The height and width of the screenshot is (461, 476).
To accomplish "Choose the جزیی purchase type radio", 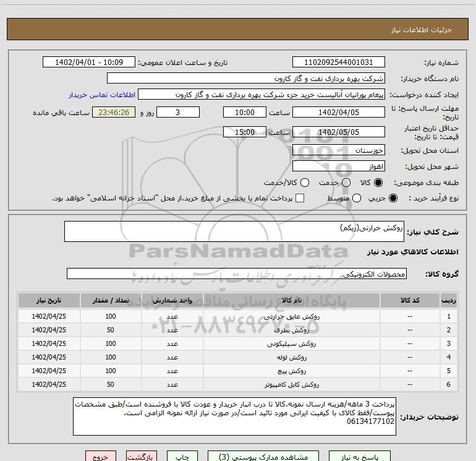I will [x=393, y=198].
